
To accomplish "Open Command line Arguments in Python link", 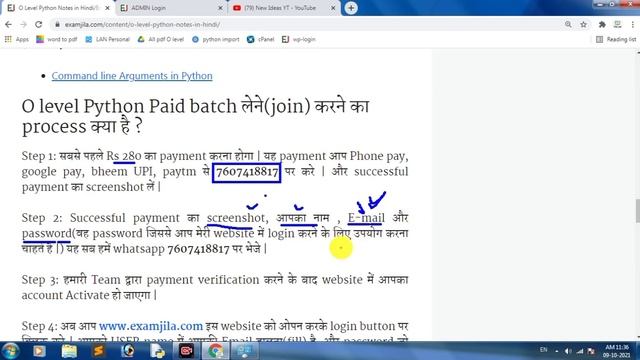I will pos(132,76).
